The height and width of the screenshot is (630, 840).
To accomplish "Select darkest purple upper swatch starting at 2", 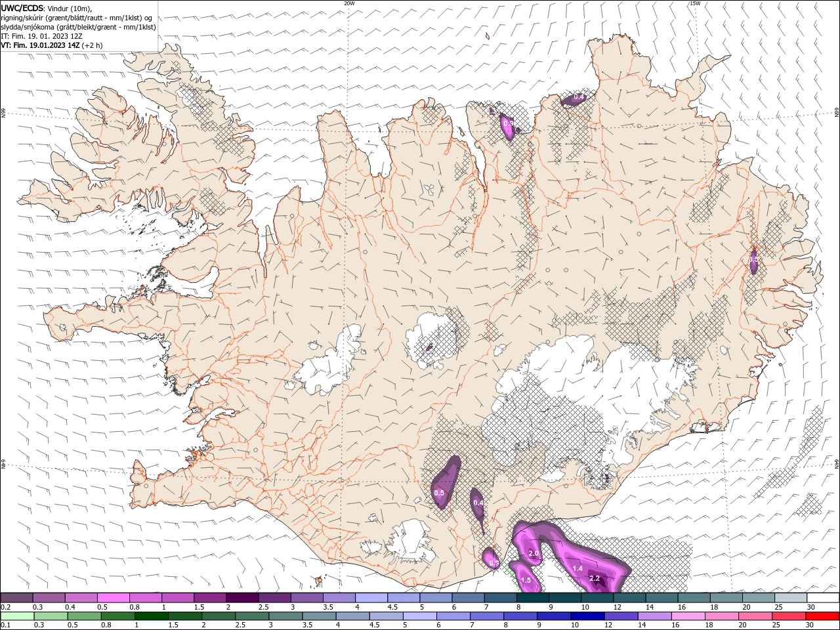I will point(242,598).
